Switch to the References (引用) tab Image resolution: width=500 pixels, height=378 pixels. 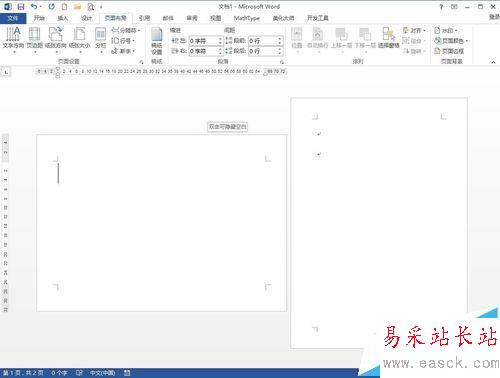144,18
